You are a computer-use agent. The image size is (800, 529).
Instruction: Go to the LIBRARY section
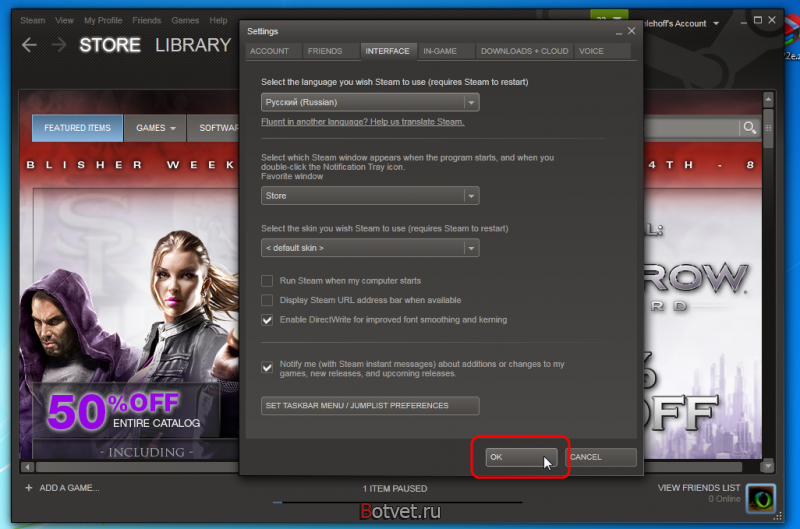click(x=193, y=45)
